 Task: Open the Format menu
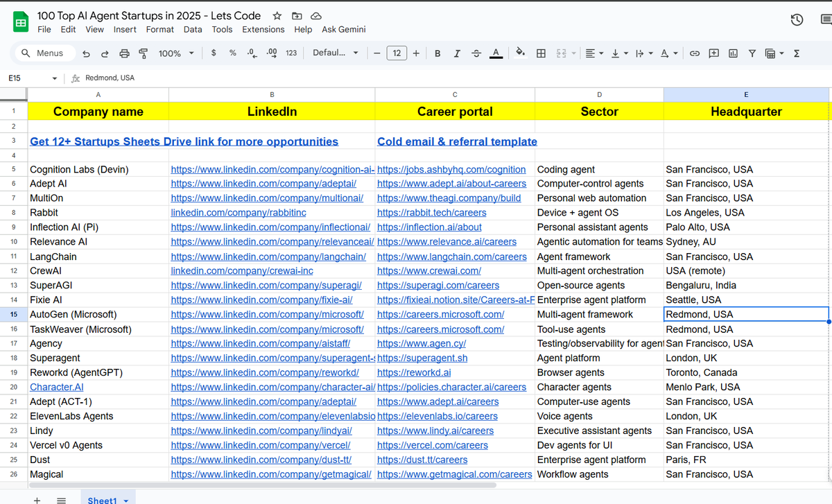160,29
